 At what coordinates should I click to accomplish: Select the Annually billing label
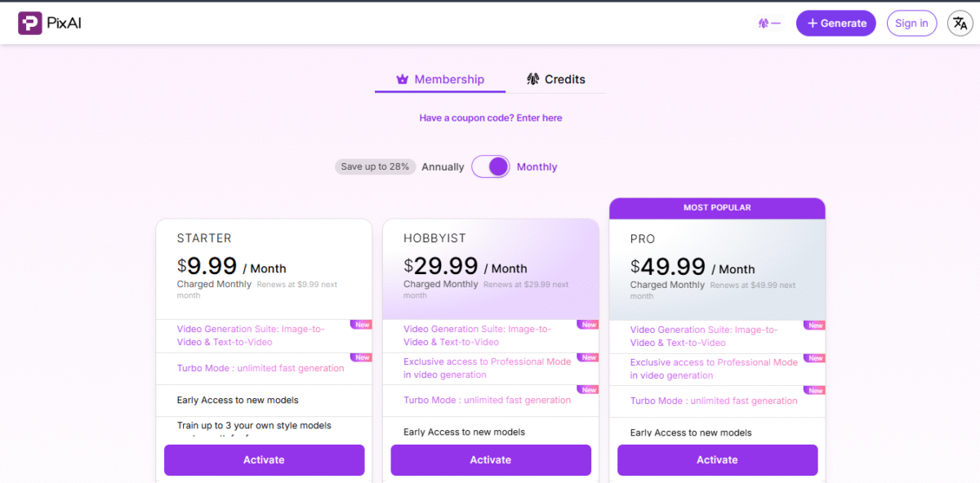[x=442, y=166]
